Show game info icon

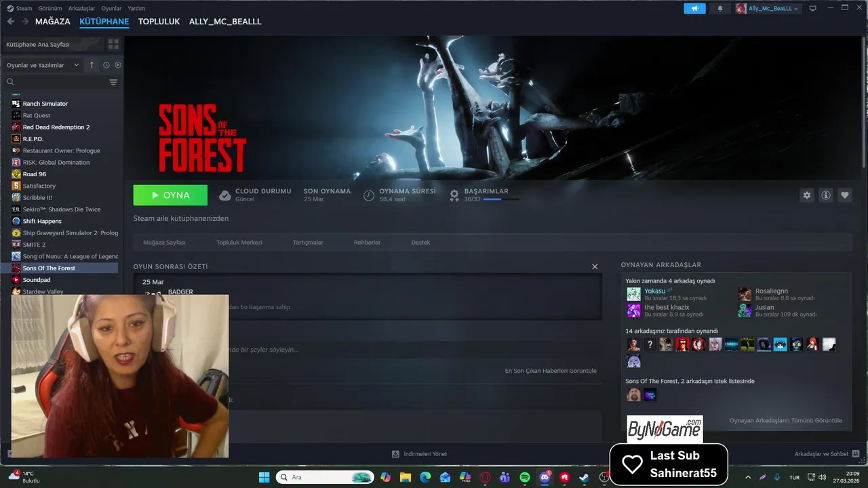826,195
